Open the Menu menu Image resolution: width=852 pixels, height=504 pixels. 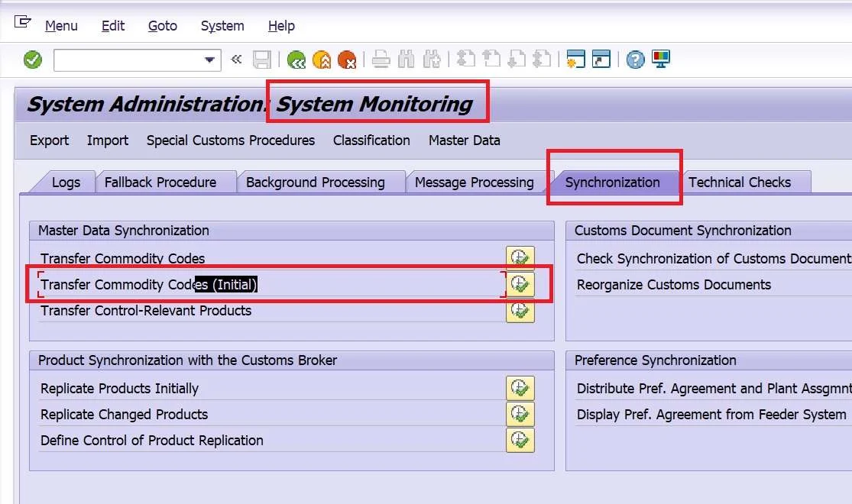pos(61,25)
